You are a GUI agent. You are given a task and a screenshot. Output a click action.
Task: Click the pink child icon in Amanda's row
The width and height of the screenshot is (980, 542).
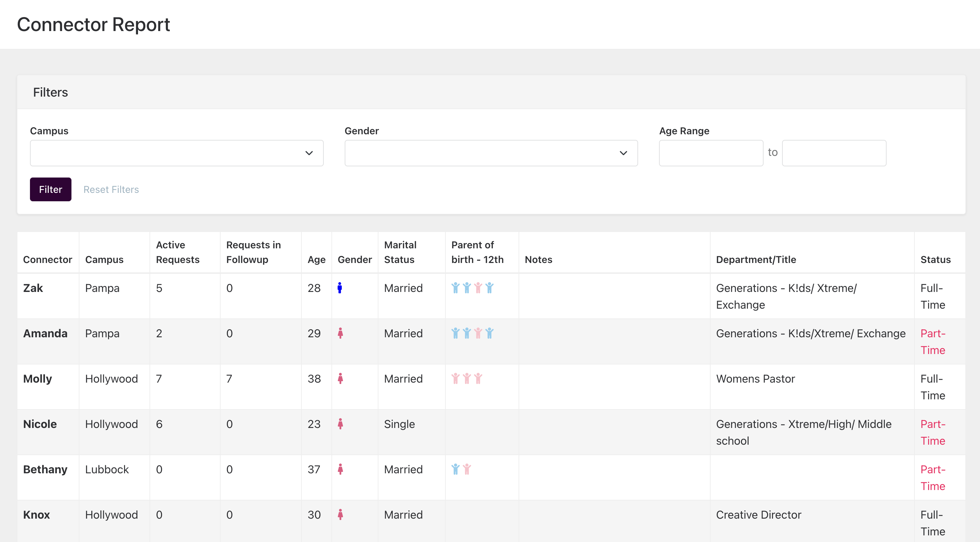click(x=478, y=333)
